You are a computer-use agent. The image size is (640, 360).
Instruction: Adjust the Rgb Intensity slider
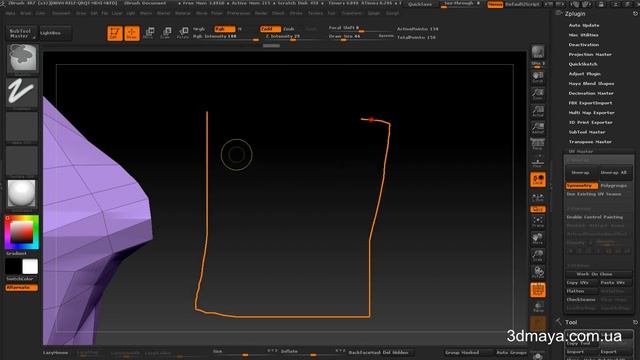coord(226,37)
